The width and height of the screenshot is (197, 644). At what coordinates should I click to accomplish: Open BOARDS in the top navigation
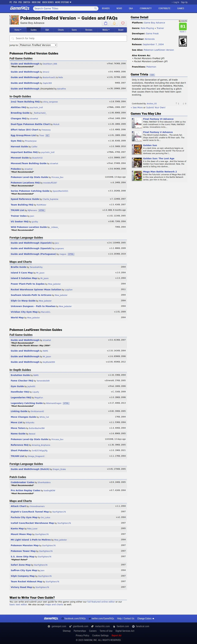click(106, 9)
